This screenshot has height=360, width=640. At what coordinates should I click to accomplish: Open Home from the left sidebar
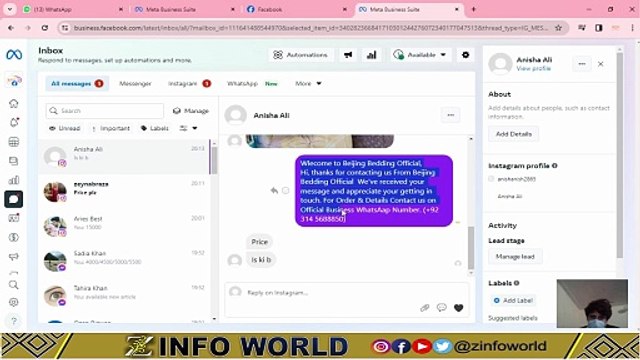(13, 103)
